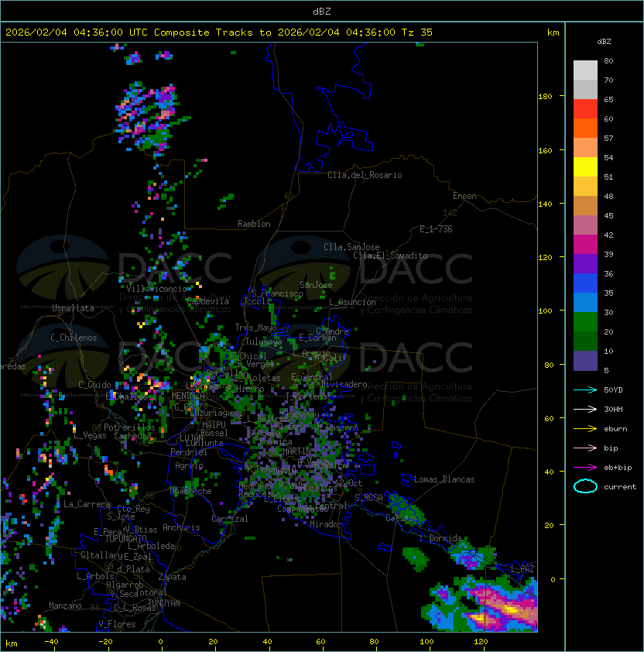This screenshot has height=652, width=644.
Task: Click the 'dBZ' label above color scale
Action: pos(604,41)
